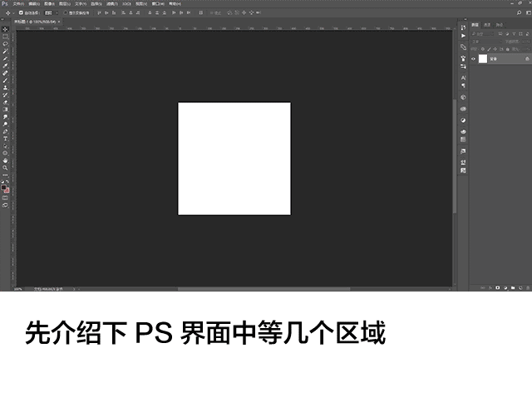Screen dimensions: 532x402
Task: Select the Move tool in the toolbox
Action: (5, 30)
